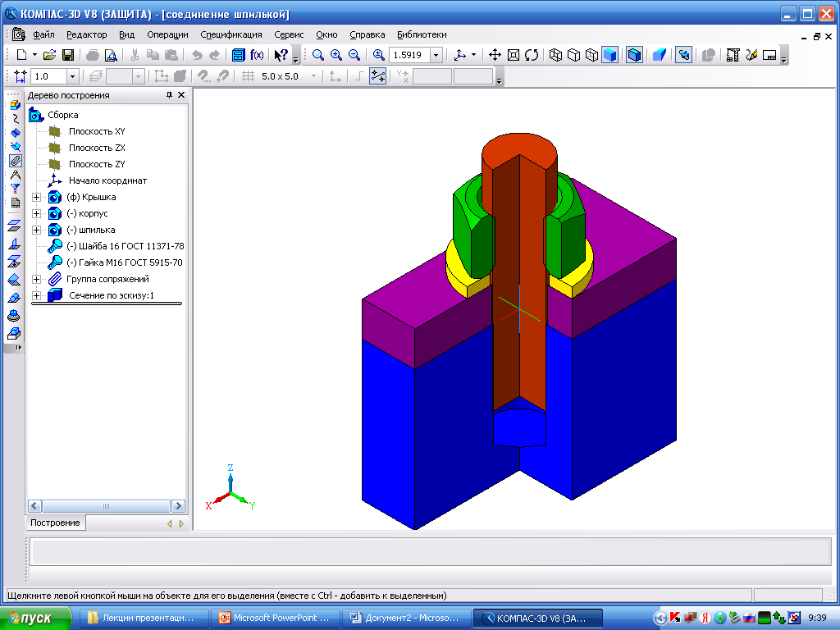Viewport: 840px width, 630px height.
Task: Open the Операции menu
Action: 167,34
